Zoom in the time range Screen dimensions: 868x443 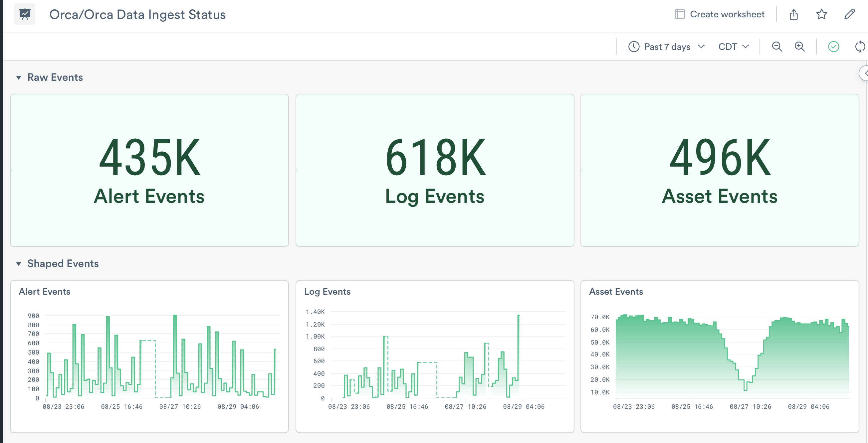pos(799,47)
